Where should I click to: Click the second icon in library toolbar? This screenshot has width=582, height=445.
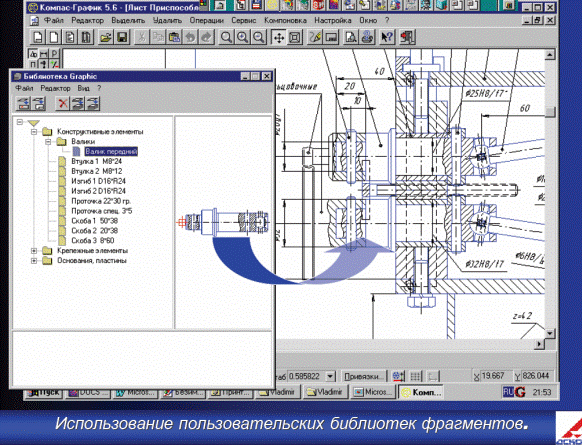coord(39,104)
